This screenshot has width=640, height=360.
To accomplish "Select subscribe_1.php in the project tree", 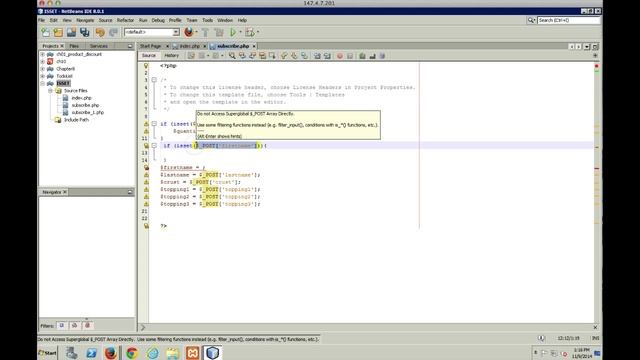I will [87, 112].
